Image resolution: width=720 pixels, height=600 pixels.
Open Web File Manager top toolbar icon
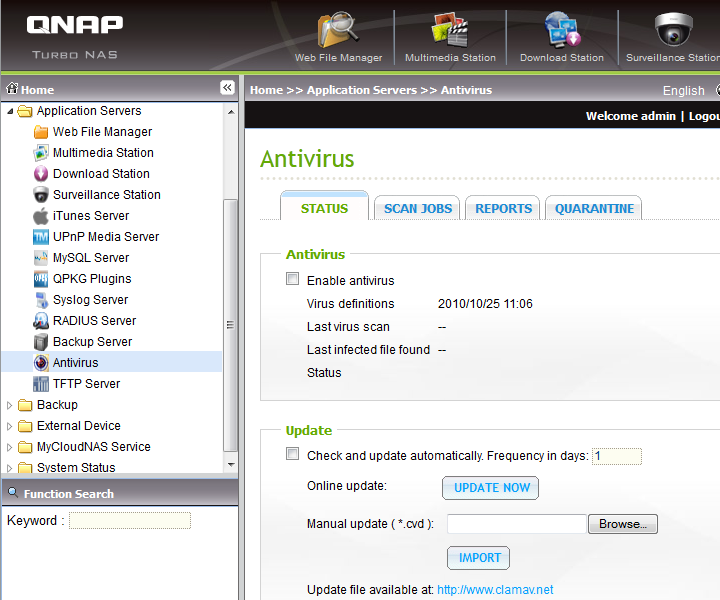338,32
